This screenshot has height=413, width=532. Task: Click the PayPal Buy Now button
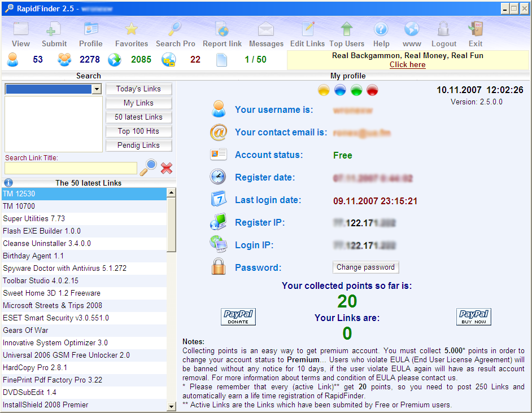pyautogui.click(x=474, y=317)
